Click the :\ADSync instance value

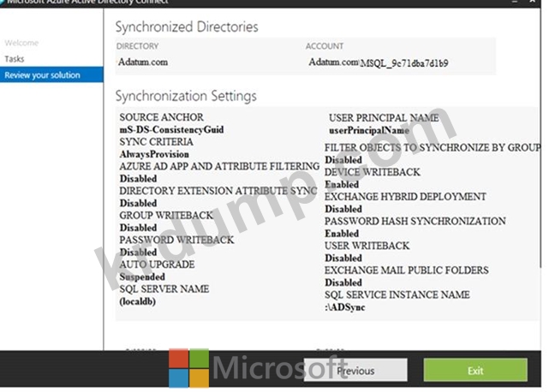[x=345, y=307]
